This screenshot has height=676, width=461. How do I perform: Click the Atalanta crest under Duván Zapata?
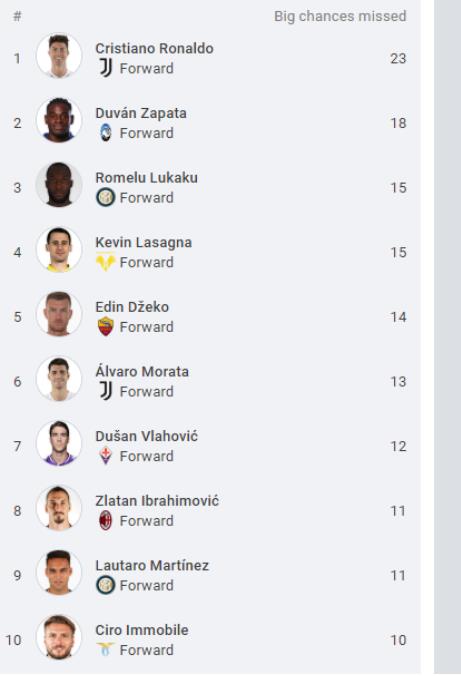point(106,132)
